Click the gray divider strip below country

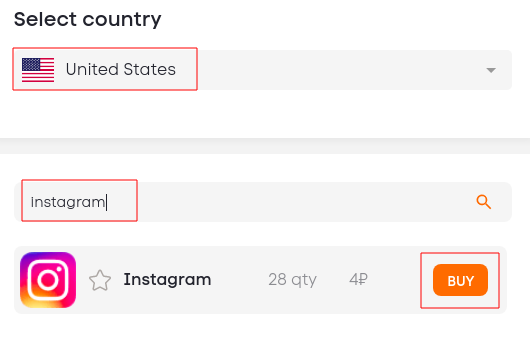tap(265, 146)
